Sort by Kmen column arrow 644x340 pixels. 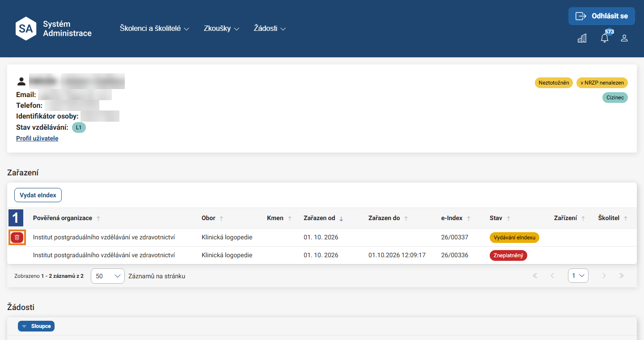(290, 218)
